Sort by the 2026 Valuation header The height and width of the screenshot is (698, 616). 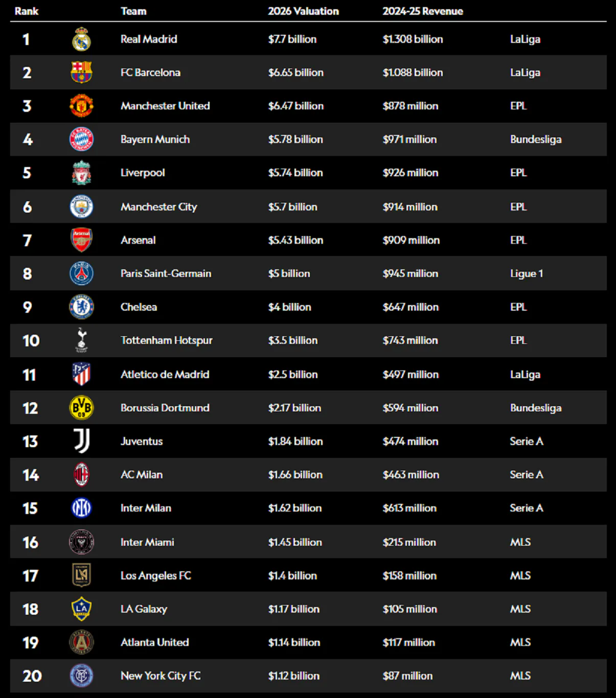coord(303,11)
